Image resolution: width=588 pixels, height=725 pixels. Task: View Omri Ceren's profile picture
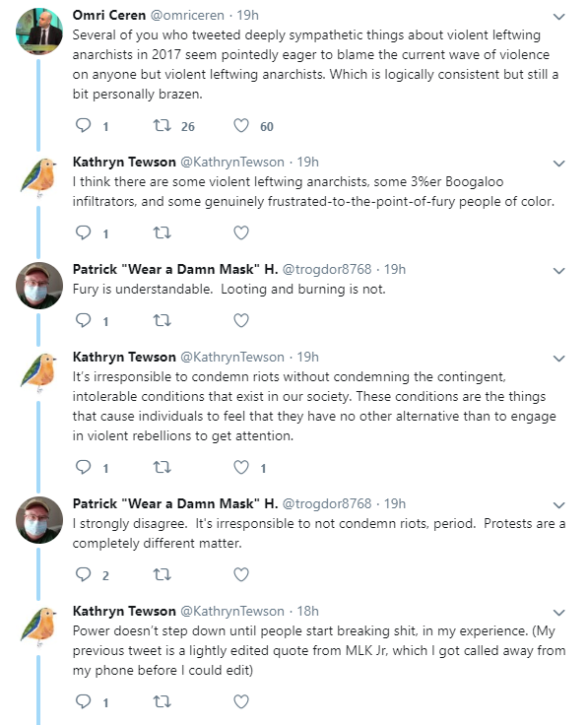(39, 31)
